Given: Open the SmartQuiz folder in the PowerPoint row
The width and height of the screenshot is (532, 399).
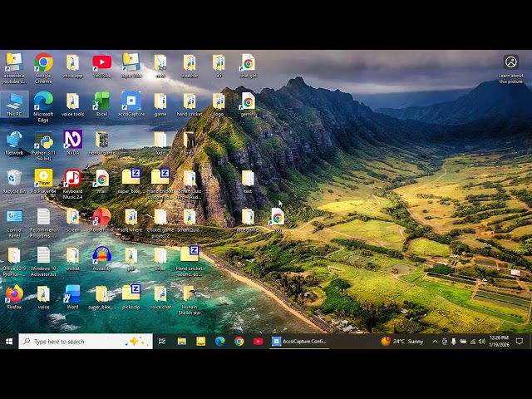Looking at the screenshot, I should tap(190, 219).
